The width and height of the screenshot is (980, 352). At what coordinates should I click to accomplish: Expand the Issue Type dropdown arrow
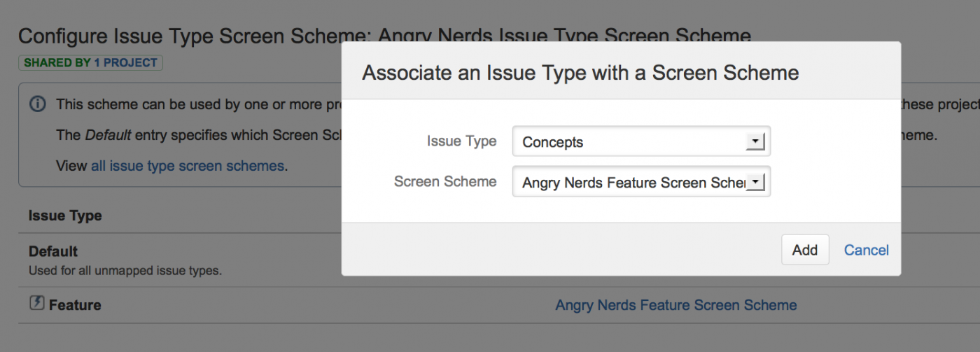[x=755, y=142]
